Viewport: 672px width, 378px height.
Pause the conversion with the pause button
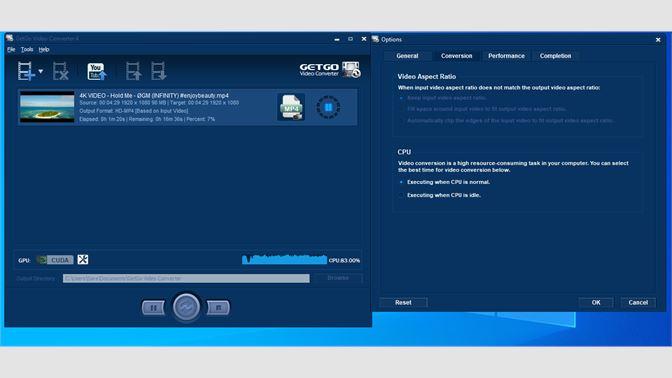pos(153,307)
